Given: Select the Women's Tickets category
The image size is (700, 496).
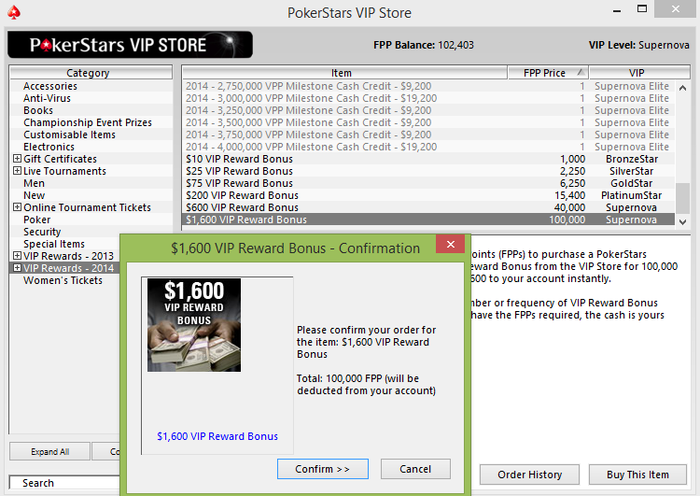Looking at the screenshot, I should pos(63,280).
